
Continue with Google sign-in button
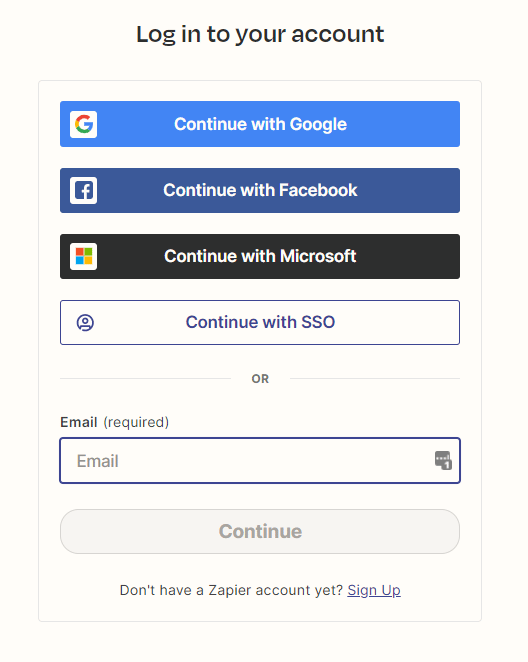pos(260,124)
